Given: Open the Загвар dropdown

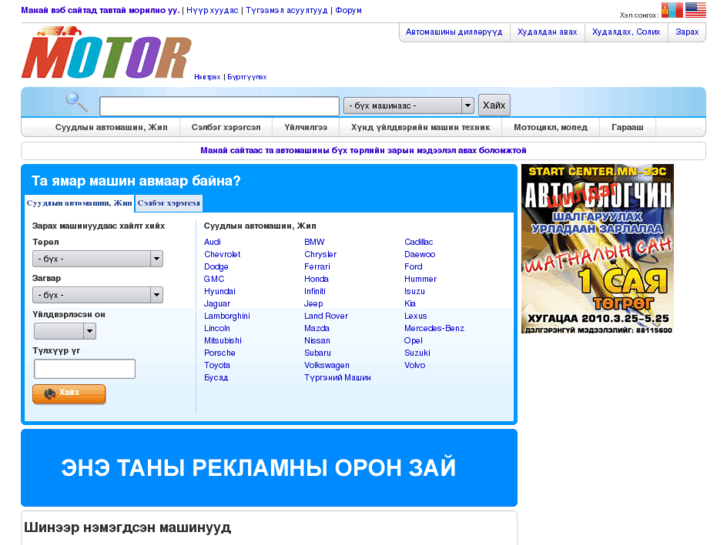Looking at the screenshot, I should 97,295.
